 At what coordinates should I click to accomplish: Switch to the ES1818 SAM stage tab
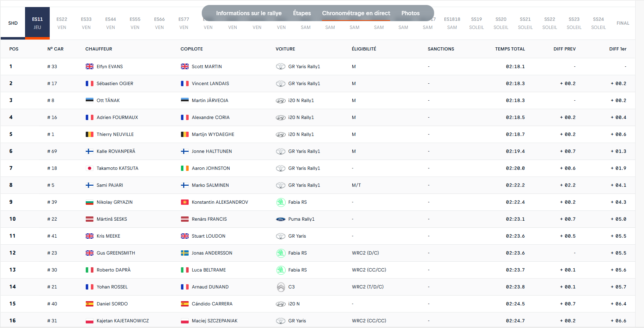pyautogui.click(x=452, y=23)
